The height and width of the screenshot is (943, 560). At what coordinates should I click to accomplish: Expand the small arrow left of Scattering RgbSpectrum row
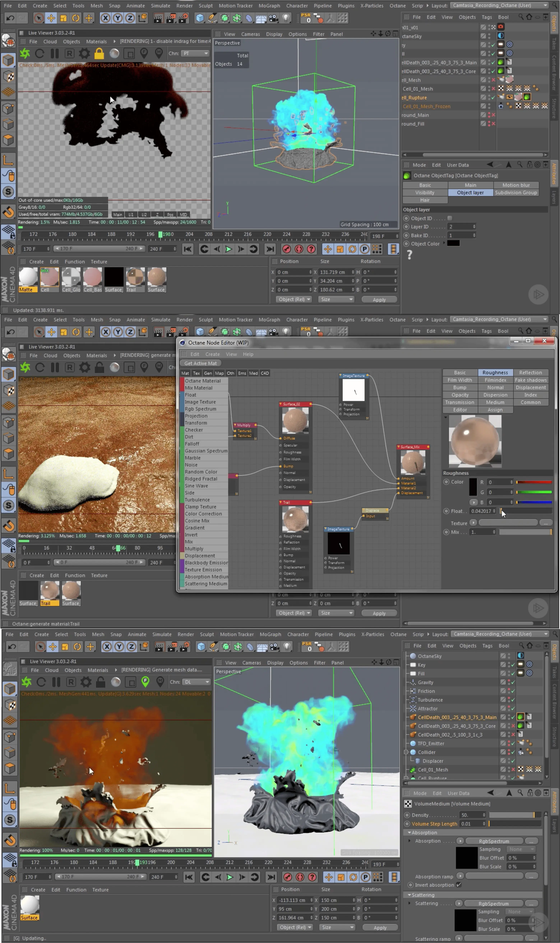409,903
